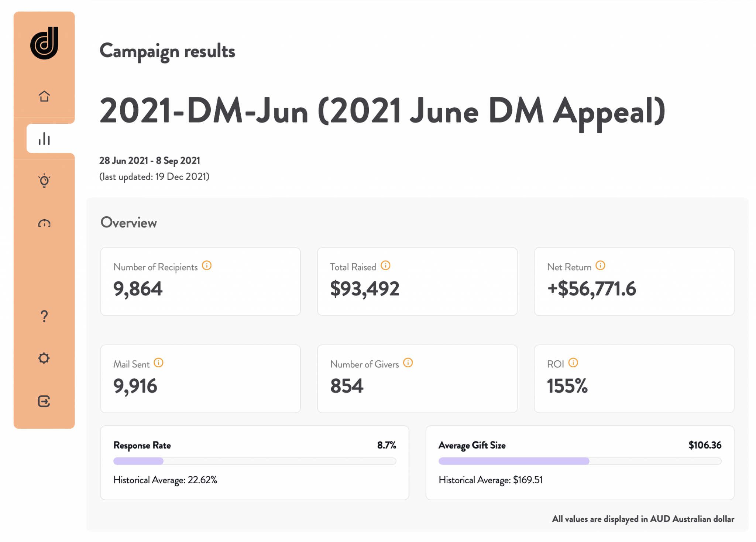Open the gear settings icon

pos(44,358)
